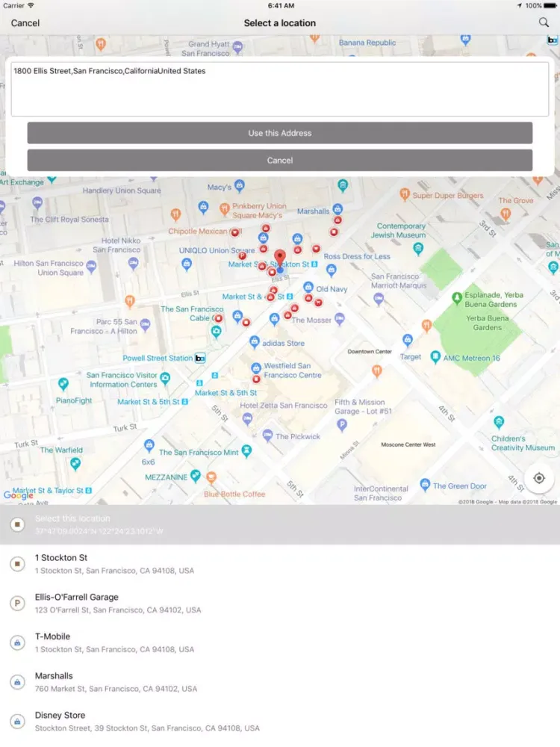Click the shopping icon beside Disney Store
The image size is (560, 747).
[x=18, y=722]
